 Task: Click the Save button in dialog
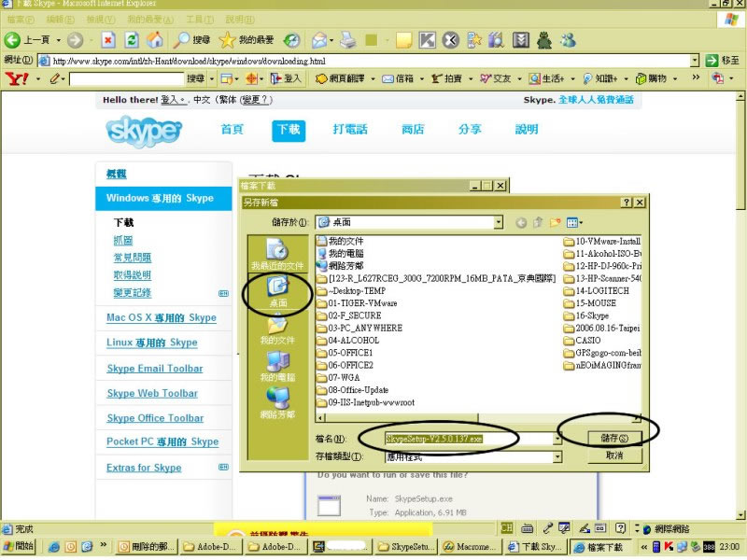click(614, 438)
